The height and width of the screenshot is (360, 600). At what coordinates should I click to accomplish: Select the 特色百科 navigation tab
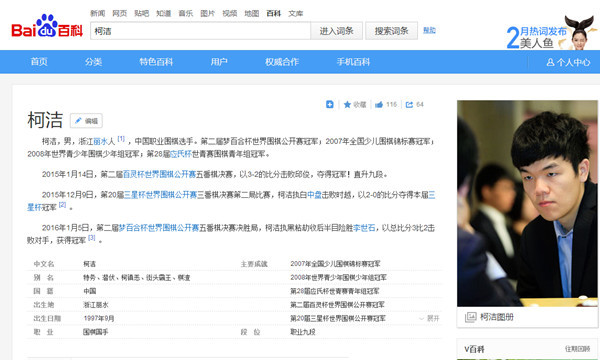156,62
